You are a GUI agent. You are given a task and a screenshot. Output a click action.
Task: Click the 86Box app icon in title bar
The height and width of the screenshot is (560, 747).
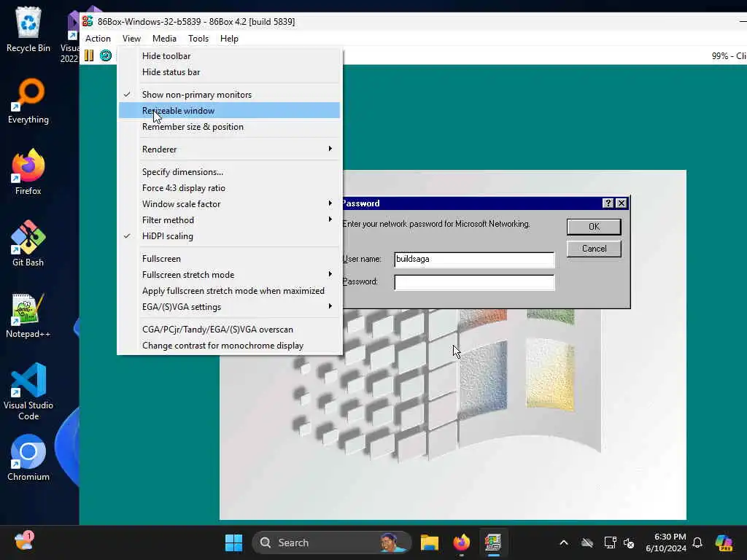pyautogui.click(x=88, y=21)
